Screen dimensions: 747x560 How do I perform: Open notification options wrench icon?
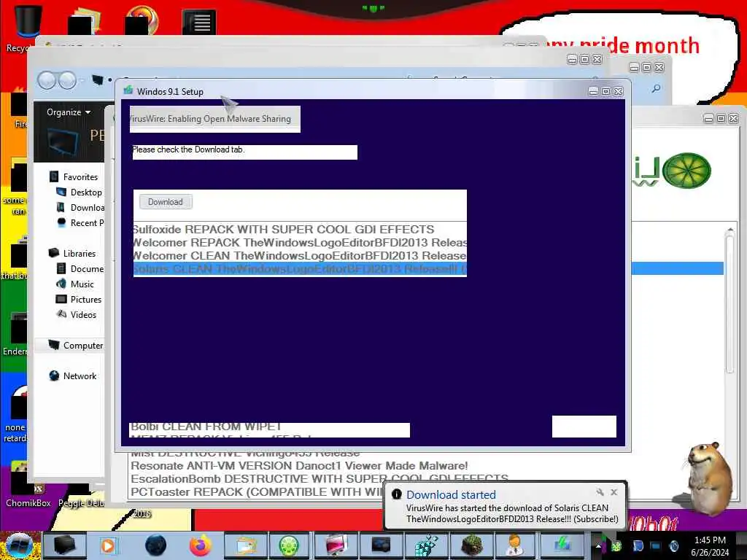[x=600, y=492]
